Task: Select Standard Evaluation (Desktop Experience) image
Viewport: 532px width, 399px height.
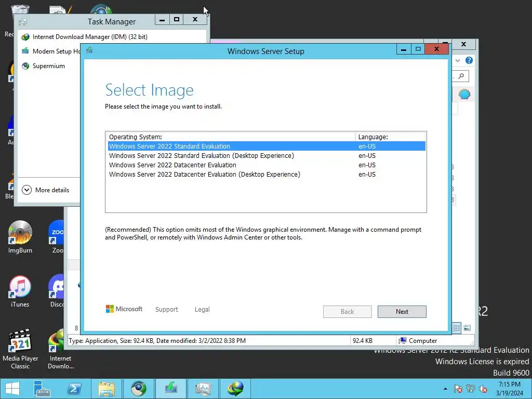Action: tap(267, 156)
